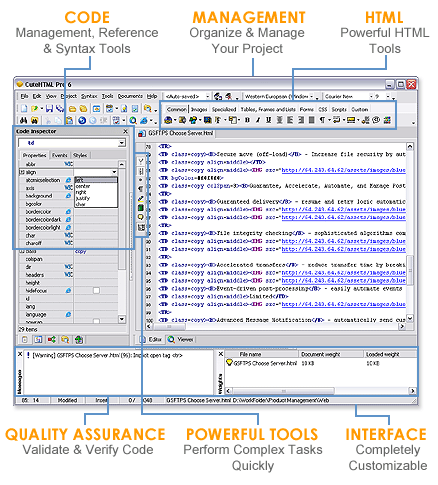Click the justify alignment icon in HTML toolbar
438x485 pixels.
point(311,120)
